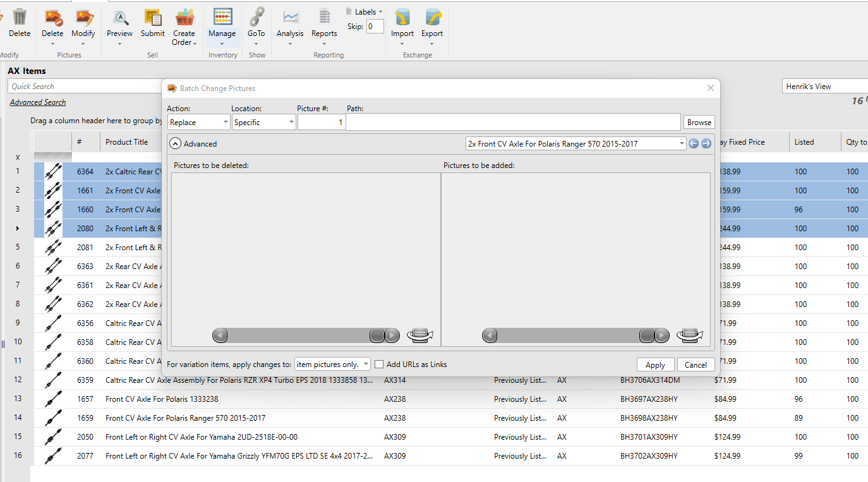Click SKU cell BH3702AX309HY

[x=649, y=456]
